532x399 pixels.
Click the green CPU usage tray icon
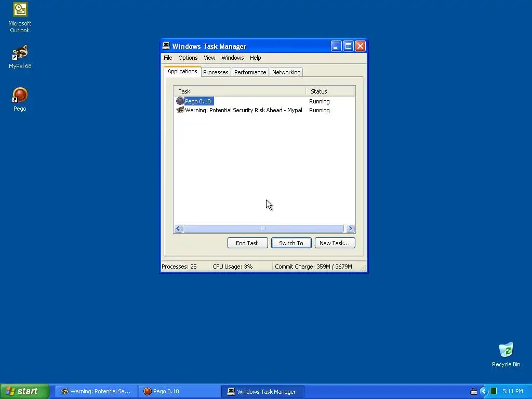click(x=494, y=391)
